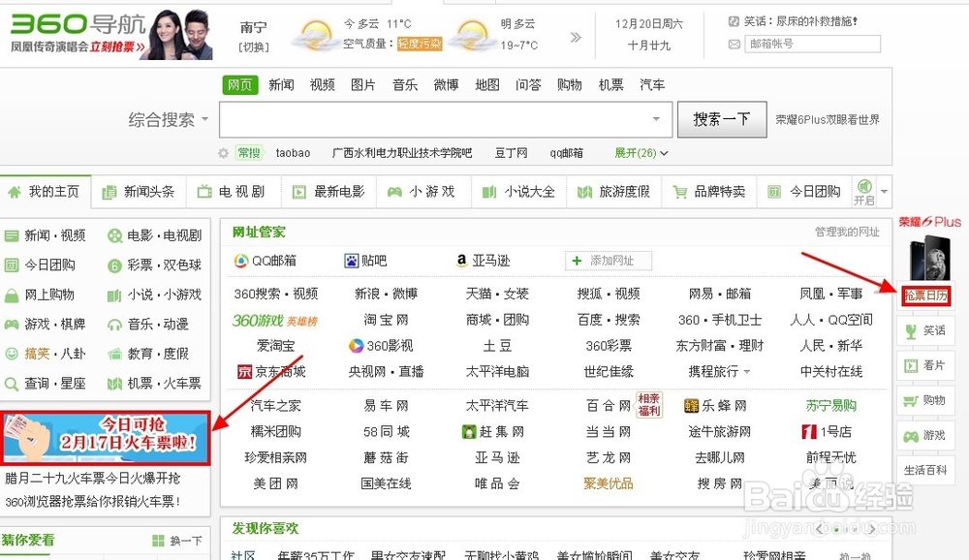Open 贴吧 paw icon link
This screenshot has height=560, width=969.
[365, 261]
